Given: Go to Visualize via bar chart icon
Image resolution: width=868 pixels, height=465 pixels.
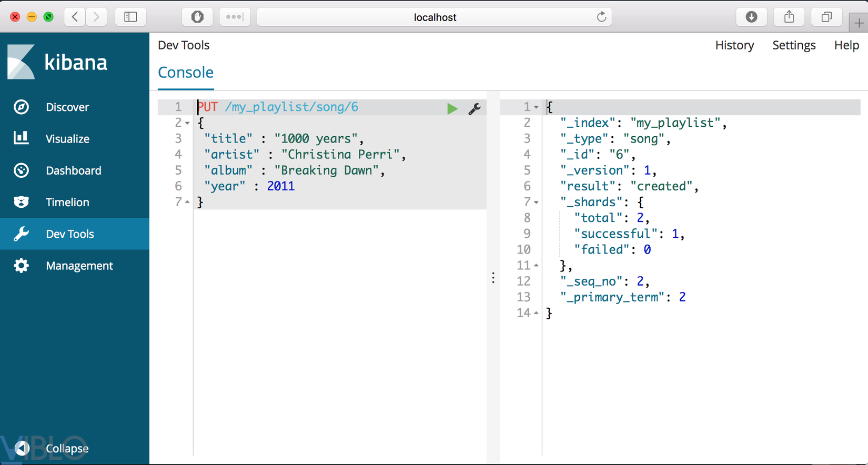Looking at the screenshot, I should [21, 138].
